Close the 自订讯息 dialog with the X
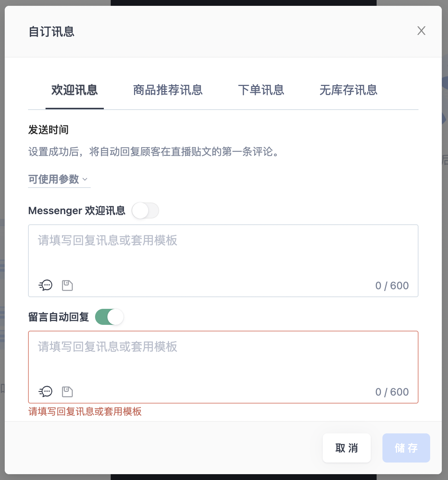Viewport: 448px width, 480px height. click(421, 31)
